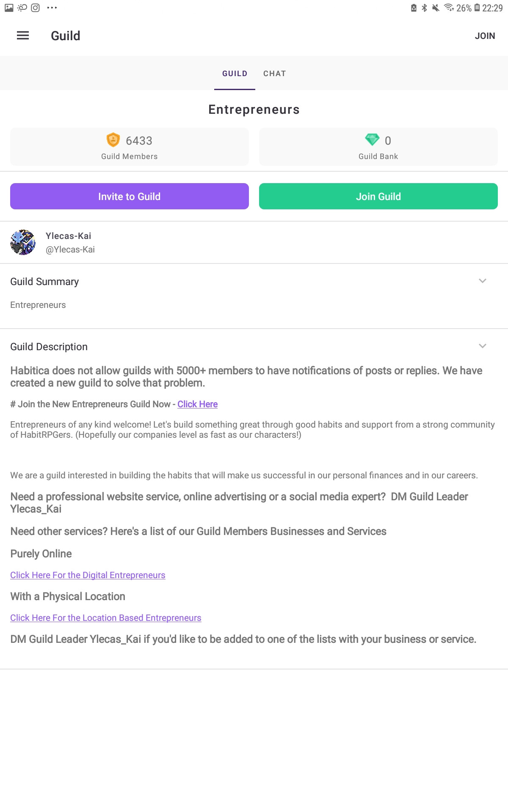Tap the green Join Guild button
This screenshot has height=812, width=508.
(x=378, y=196)
